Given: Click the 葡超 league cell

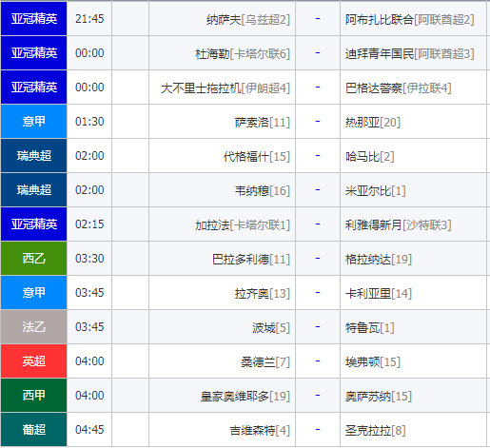Looking at the screenshot, I should coord(34,430).
